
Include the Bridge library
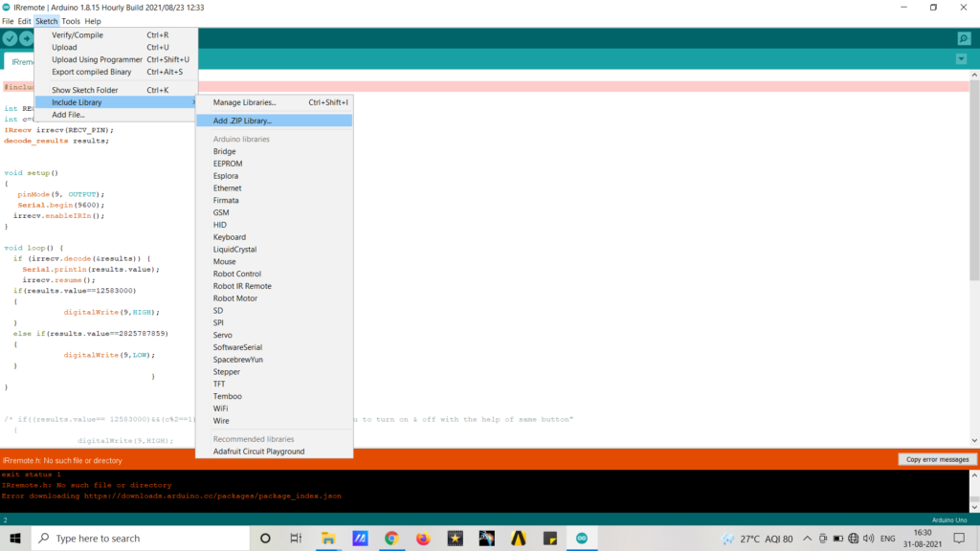pos(275,151)
